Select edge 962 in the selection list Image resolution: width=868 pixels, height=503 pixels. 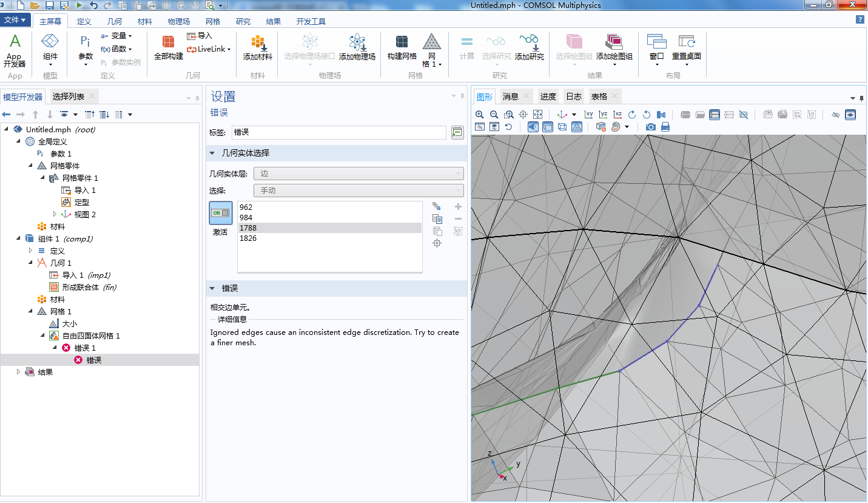246,208
